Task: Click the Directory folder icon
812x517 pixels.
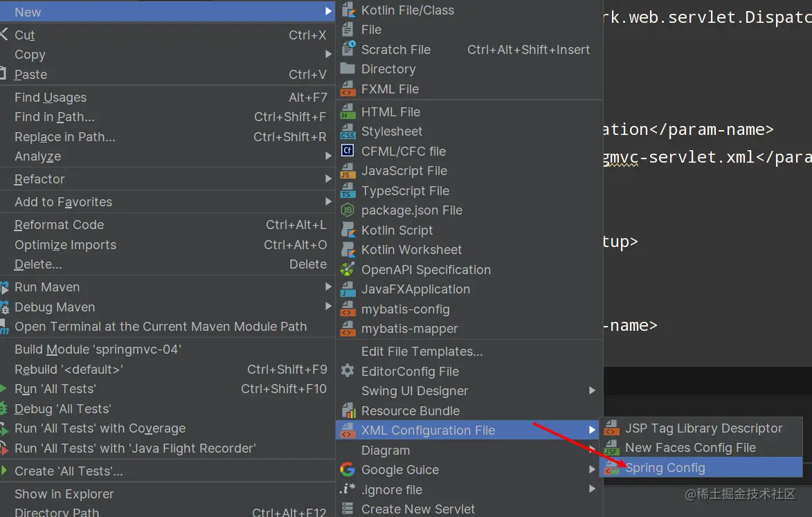Action: (348, 69)
